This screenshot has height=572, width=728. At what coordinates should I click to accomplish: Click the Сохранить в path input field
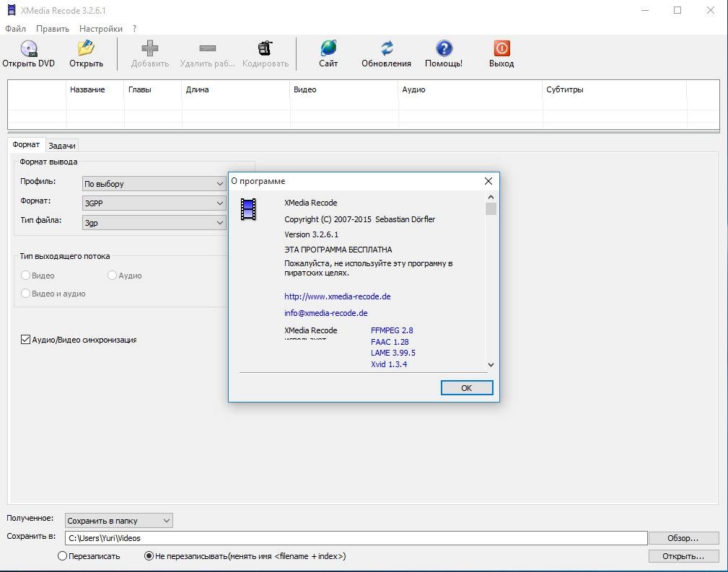(356, 538)
